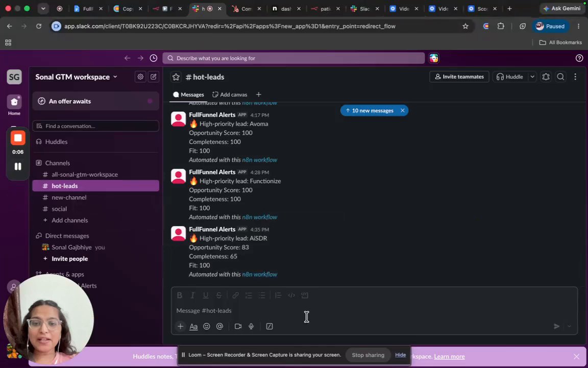This screenshot has width=588, height=368.
Task: Open emoji picker in composer
Action: tap(207, 326)
